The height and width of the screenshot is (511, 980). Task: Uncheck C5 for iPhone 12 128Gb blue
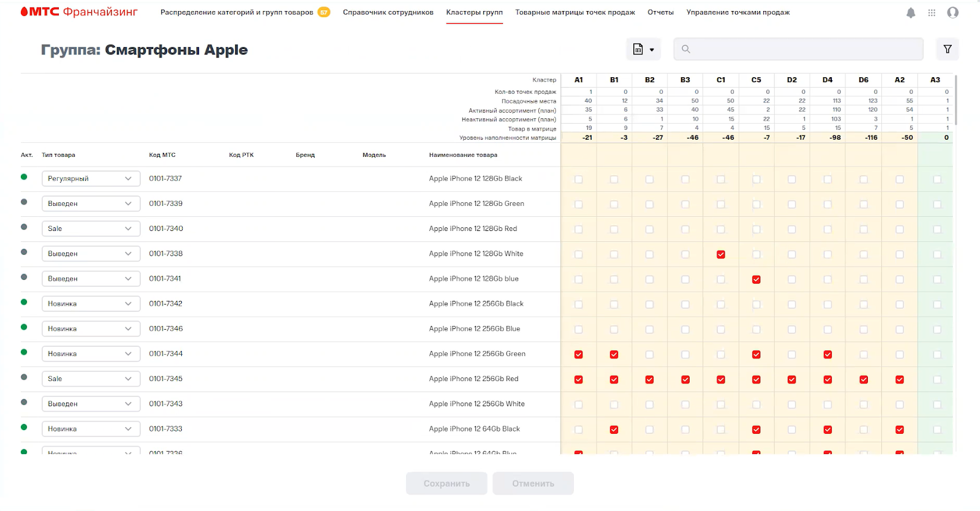pyautogui.click(x=756, y=280)
